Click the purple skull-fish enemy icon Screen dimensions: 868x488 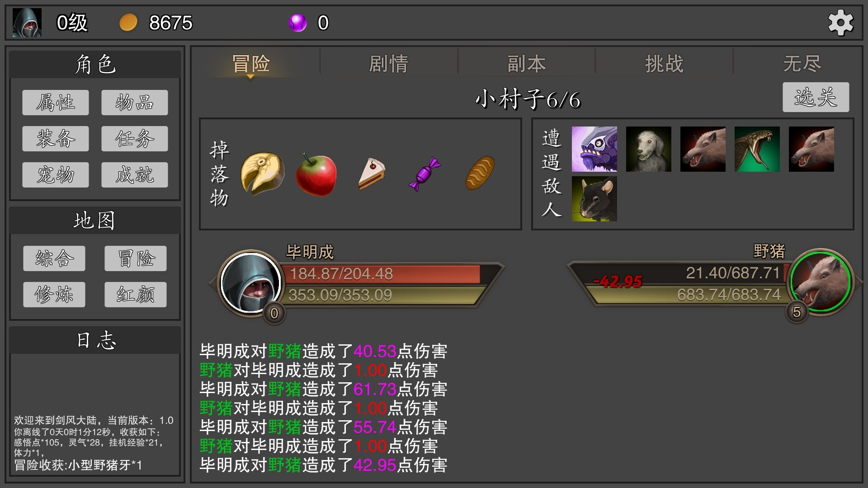pyautogui.click(x=594, y=149)
